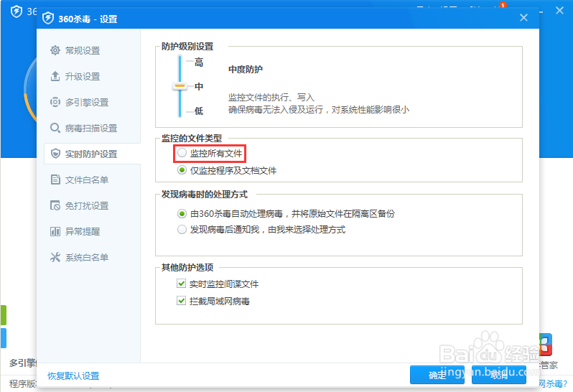Close the 360杀毒 设置 dialog
The width and height of the screenshot is (573, 392).
523,17
